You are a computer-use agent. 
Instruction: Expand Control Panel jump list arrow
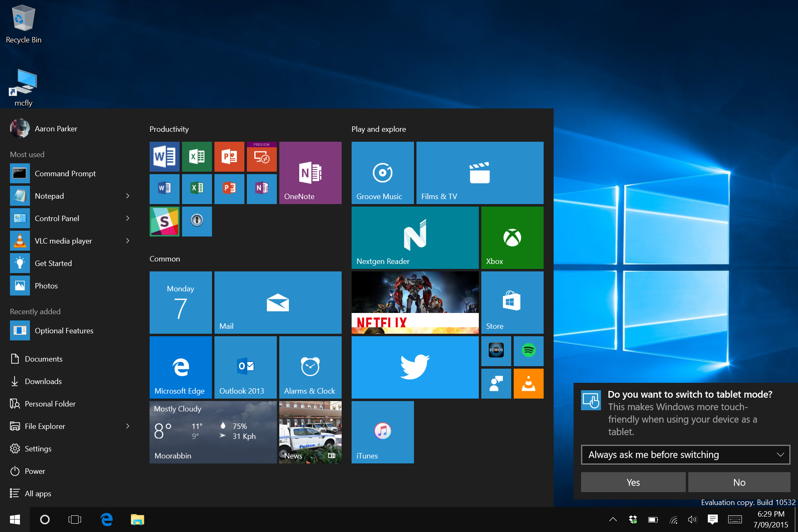pos(128,218)
